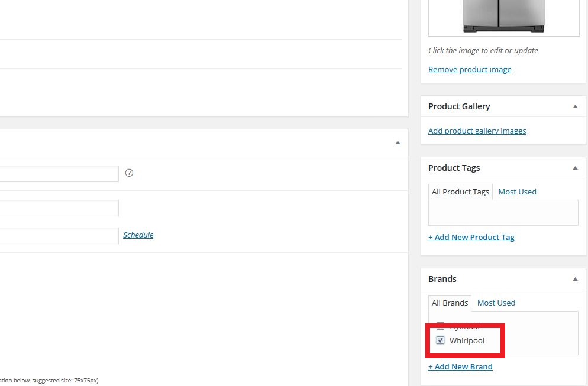Click the refrigerator product image thumbnail

coord(503,17)
